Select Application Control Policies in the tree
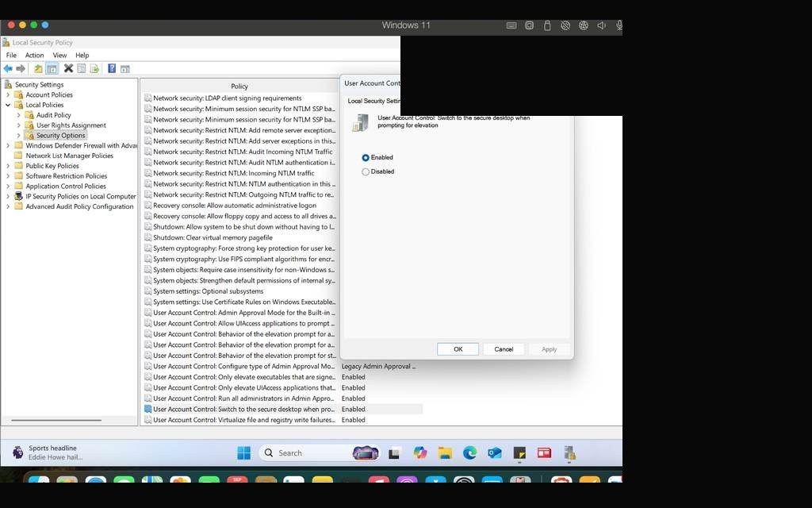The height and width of the screenshot is (508, 812). click(x=66, y=186)
